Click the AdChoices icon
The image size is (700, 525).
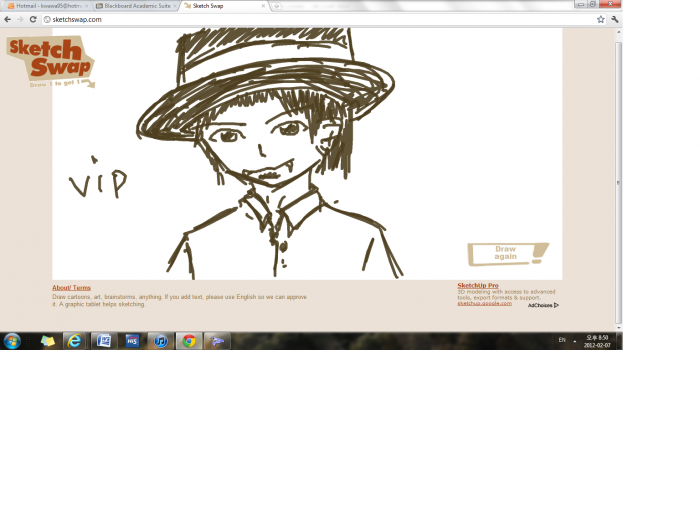click(543, 305)
